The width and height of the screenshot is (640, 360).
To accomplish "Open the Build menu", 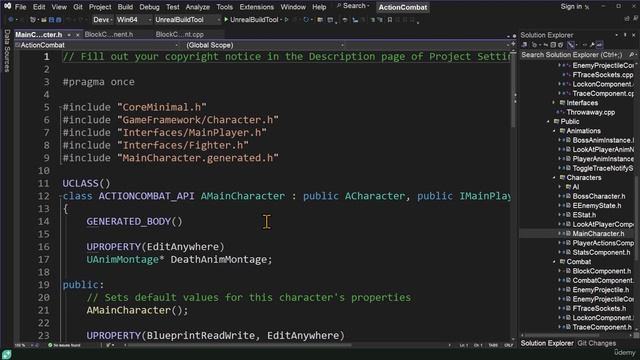I will point(125,7).
